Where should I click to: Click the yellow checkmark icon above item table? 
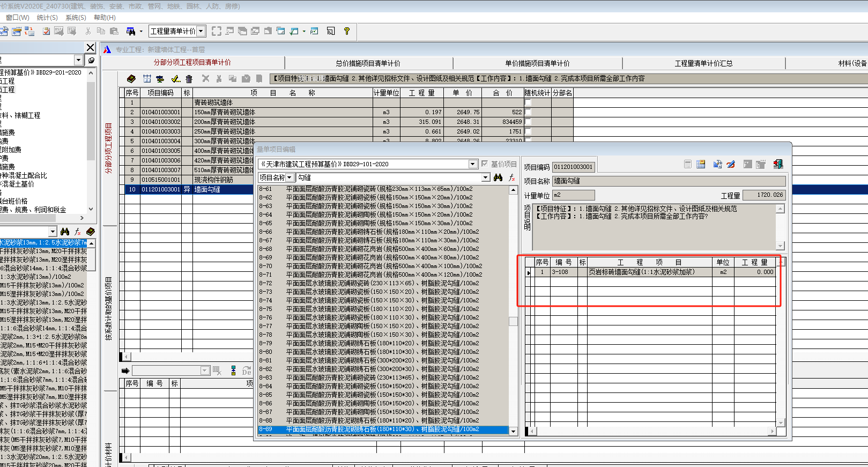click(175, 79)
